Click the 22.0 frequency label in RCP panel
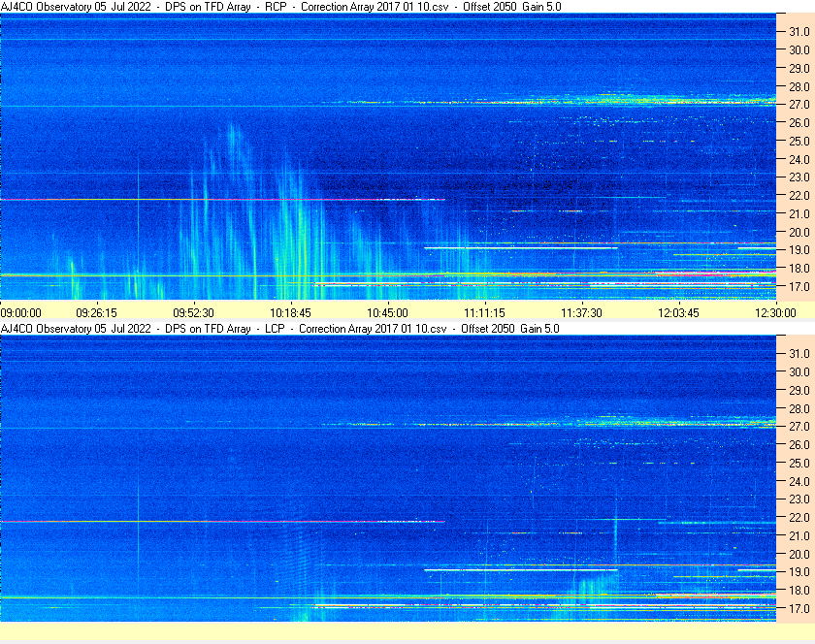This screenshot has height=644, width=815. [x=799, y=195]
